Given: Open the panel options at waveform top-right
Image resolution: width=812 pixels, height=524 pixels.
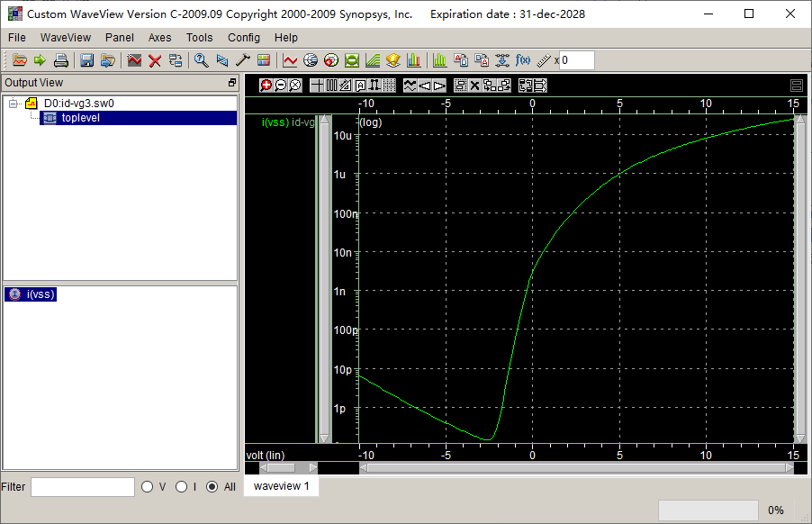Looking at the screenshot, I should 797,86.
